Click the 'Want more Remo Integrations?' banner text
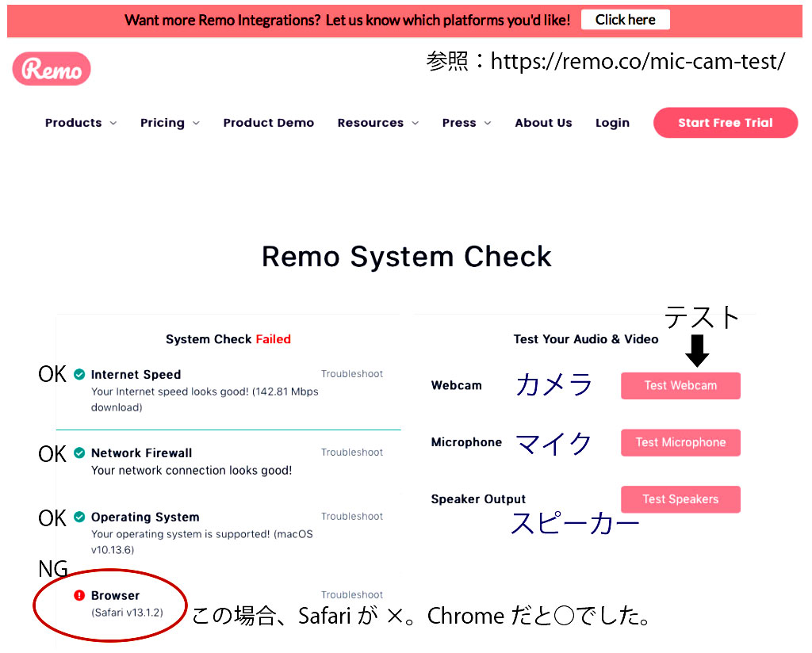The width and height of the screenshot is (812, 653). point(347,20)
